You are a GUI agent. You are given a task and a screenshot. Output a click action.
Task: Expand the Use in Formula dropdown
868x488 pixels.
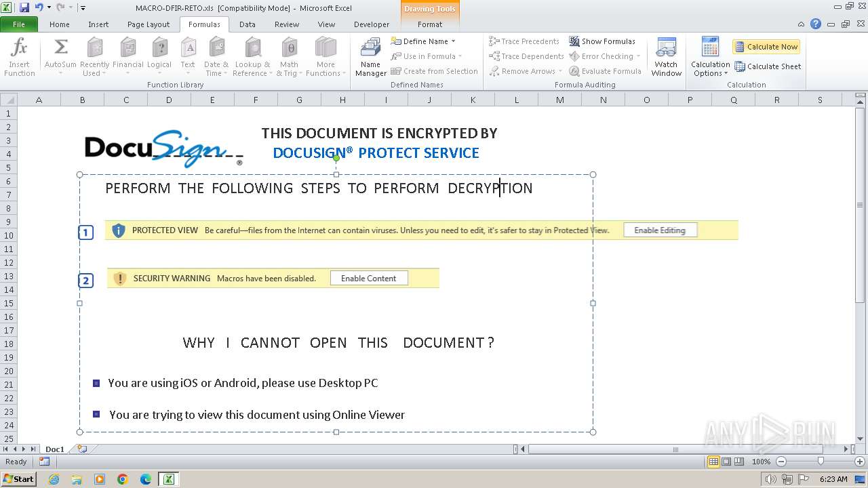coord(460,56)
